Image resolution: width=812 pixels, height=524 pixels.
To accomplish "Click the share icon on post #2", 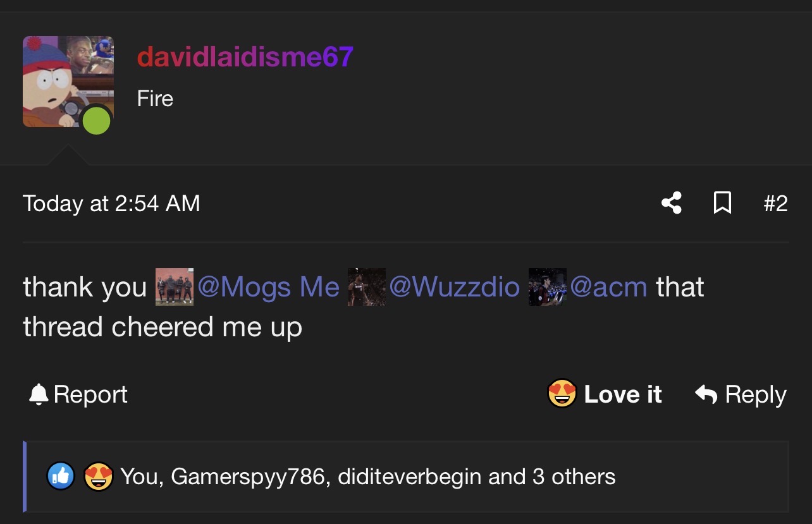I will click(671, 203).
